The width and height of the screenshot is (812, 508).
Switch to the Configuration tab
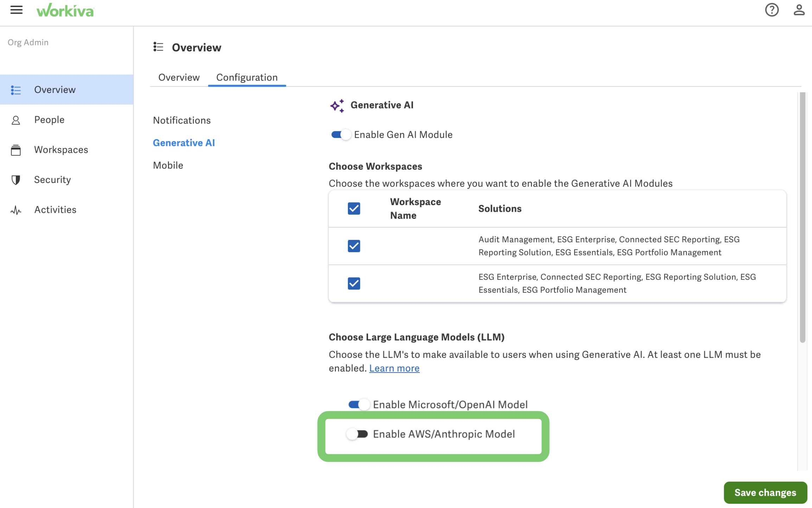tap(247, 77)
